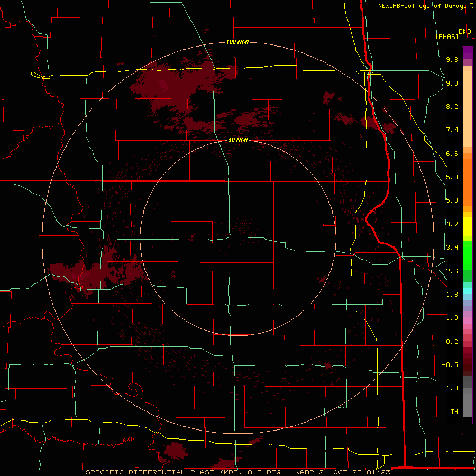
Task: Pick the bright green band on the color bar
Action: click(467, 255)
